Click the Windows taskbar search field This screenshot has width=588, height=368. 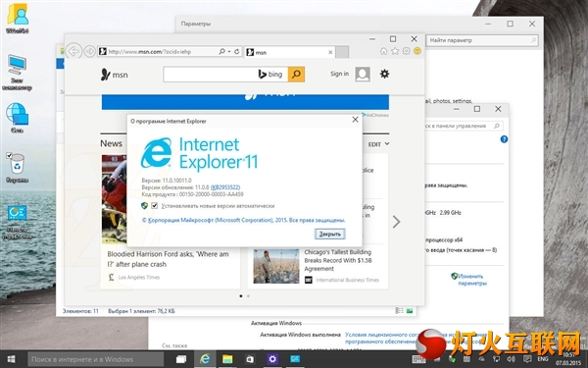[x=96, y=359]
